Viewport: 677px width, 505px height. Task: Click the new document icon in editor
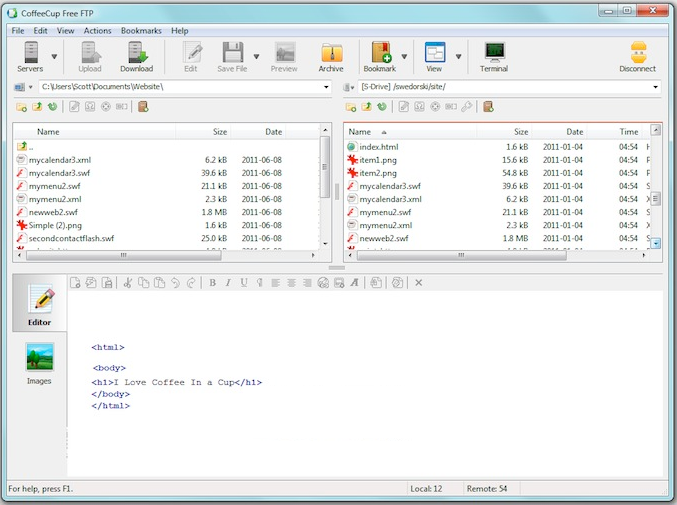coord(75,283)
